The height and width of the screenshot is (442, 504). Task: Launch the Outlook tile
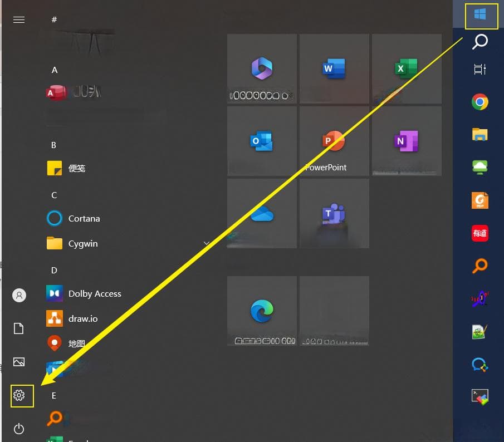coord(262,141)
